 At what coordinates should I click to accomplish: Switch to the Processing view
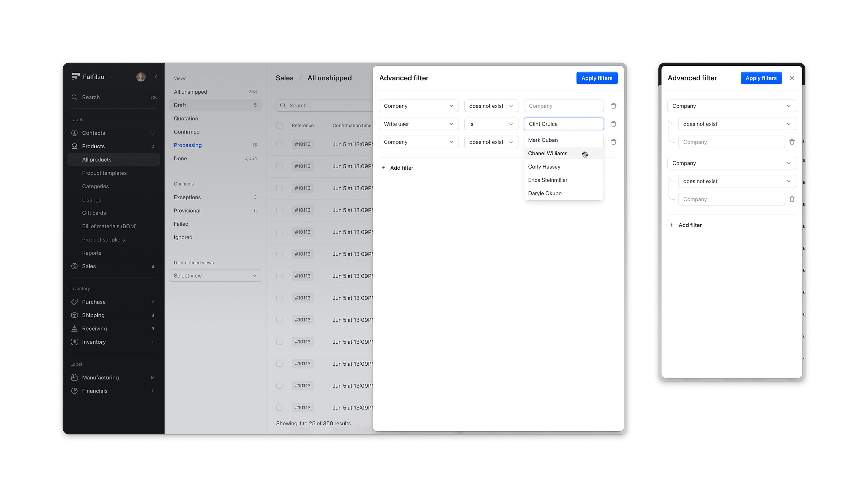pyautogui.click(x=188, y=145)
